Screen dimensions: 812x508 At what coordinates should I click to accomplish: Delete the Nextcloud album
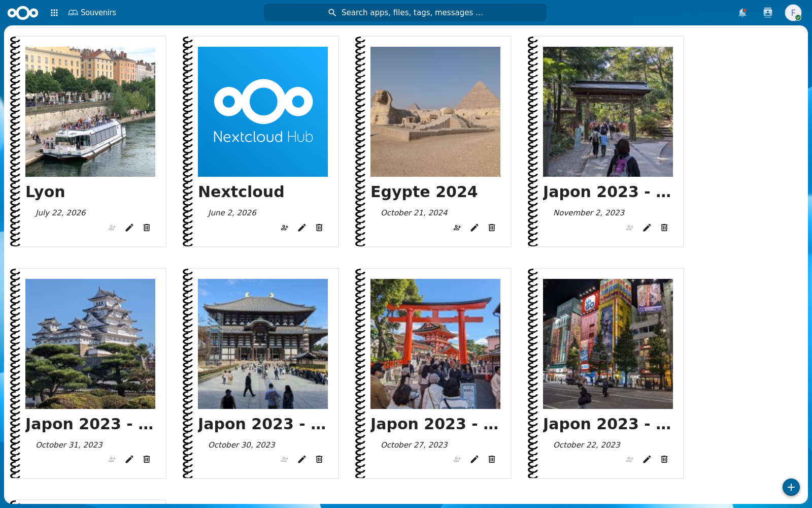tap(319, 228)
